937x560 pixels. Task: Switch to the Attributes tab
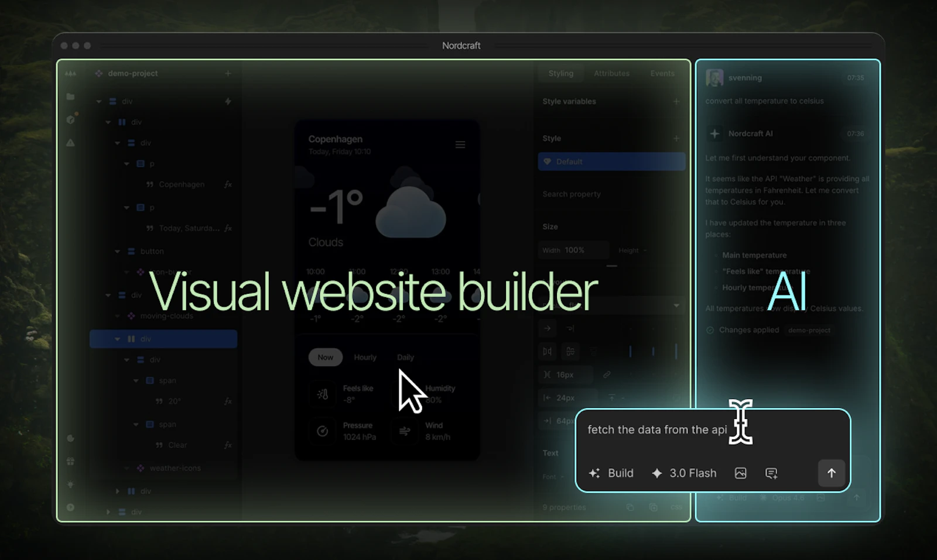[x=611, y=73]
